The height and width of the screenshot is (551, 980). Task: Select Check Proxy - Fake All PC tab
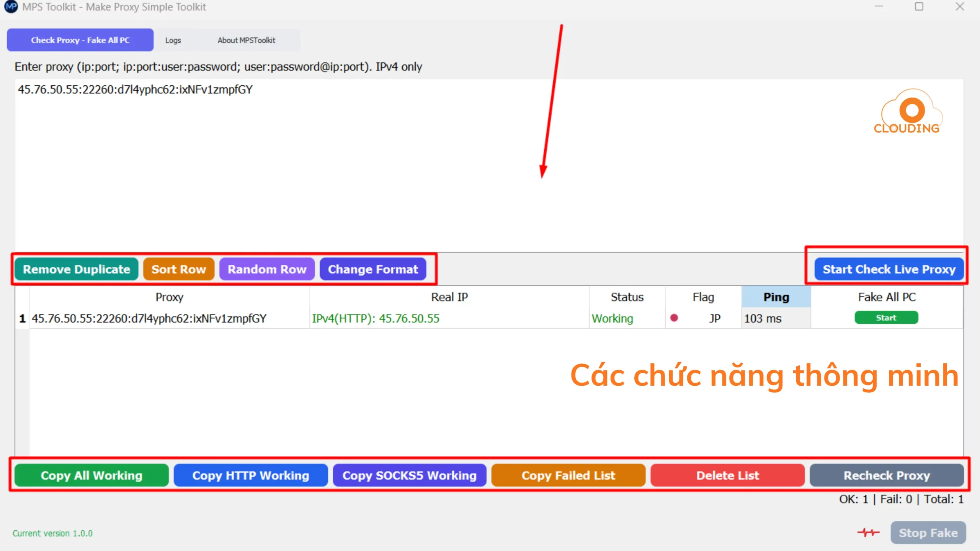(x=80, y=40)
